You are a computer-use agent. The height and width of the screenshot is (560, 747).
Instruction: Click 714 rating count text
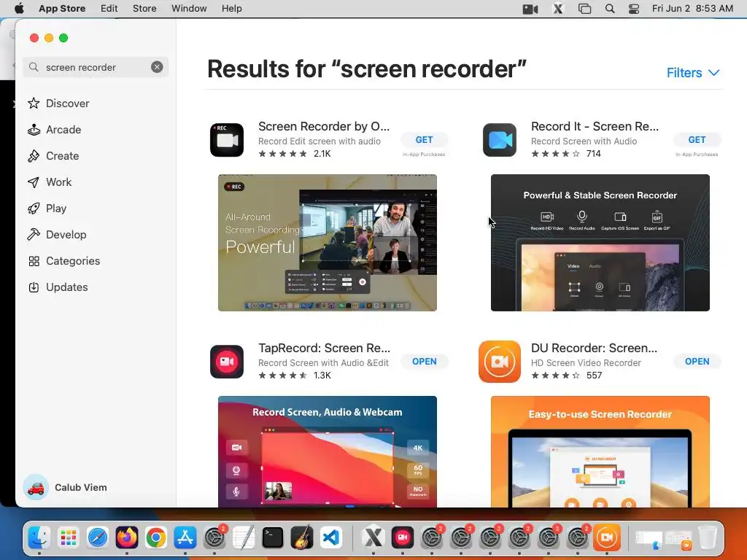tap(594, 154)
